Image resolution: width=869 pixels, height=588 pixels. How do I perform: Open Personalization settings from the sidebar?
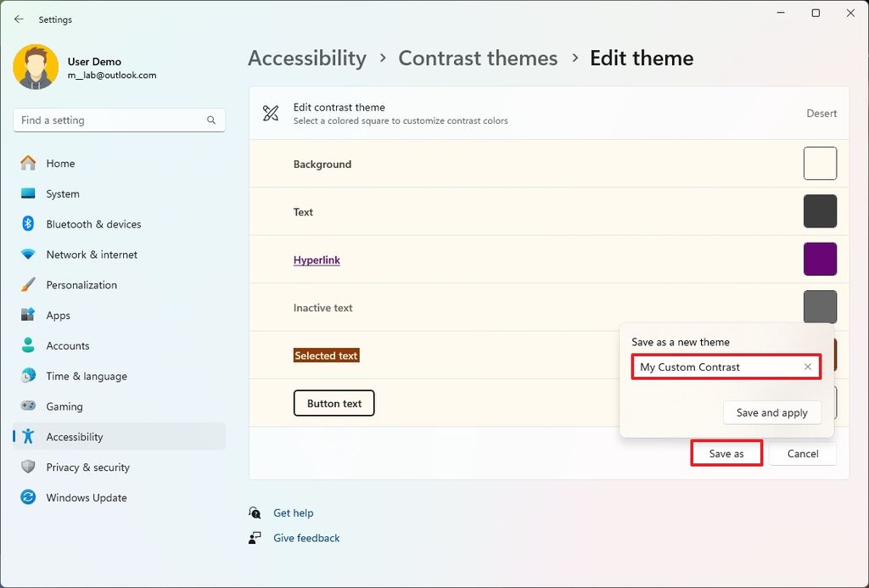82,284
